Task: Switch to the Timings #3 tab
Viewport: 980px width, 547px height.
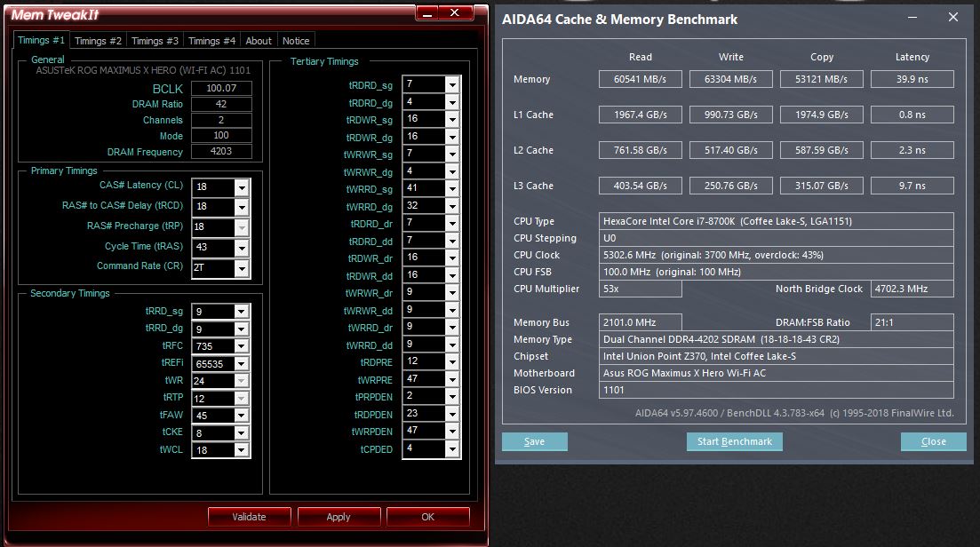Action: pos(155,41)
